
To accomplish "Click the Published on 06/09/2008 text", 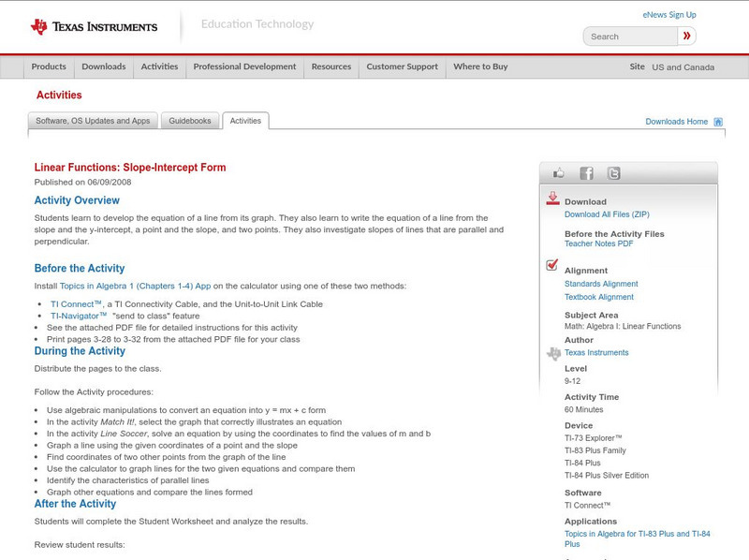I will click(x=82, y=182).
